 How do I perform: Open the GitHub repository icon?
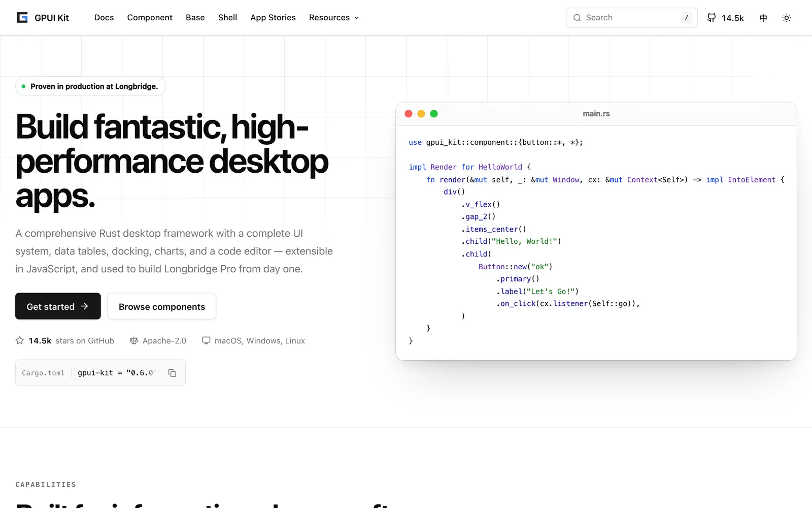tap(712, 18)
